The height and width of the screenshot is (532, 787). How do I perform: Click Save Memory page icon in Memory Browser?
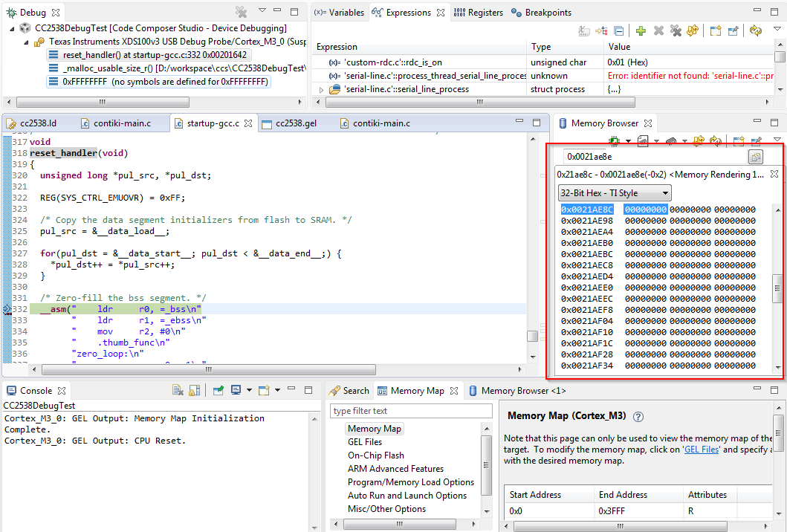642,141
